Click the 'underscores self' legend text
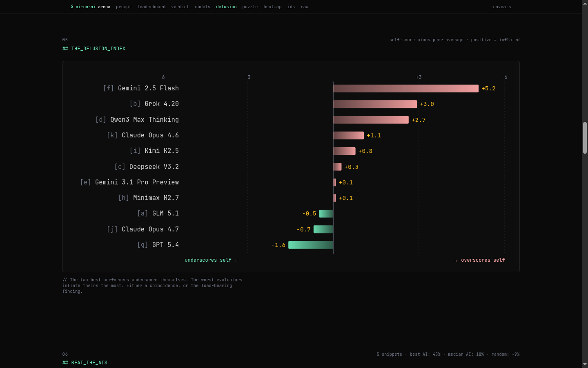 [x=212, y=260]
